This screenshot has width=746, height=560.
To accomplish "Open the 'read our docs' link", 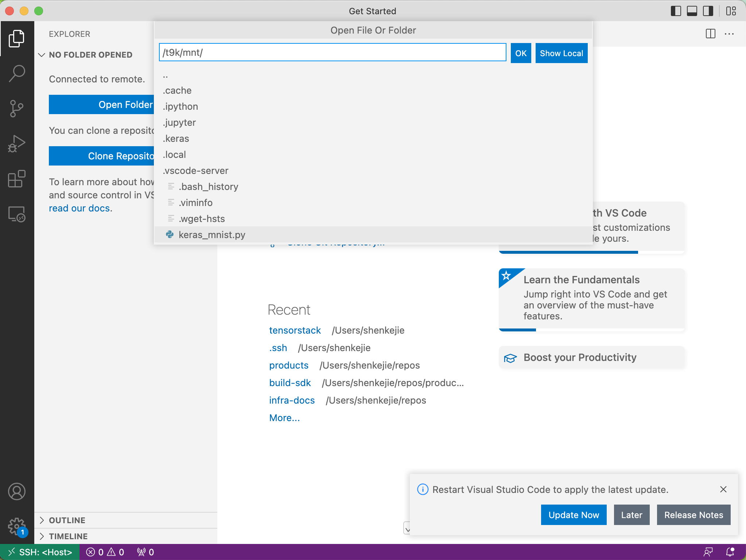I will (79, 208).
